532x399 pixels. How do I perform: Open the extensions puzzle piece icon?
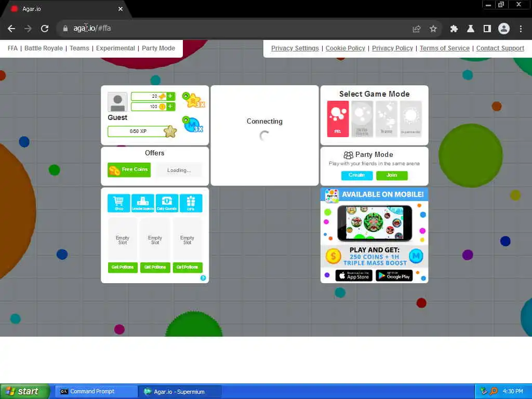(x=454, y=29)
